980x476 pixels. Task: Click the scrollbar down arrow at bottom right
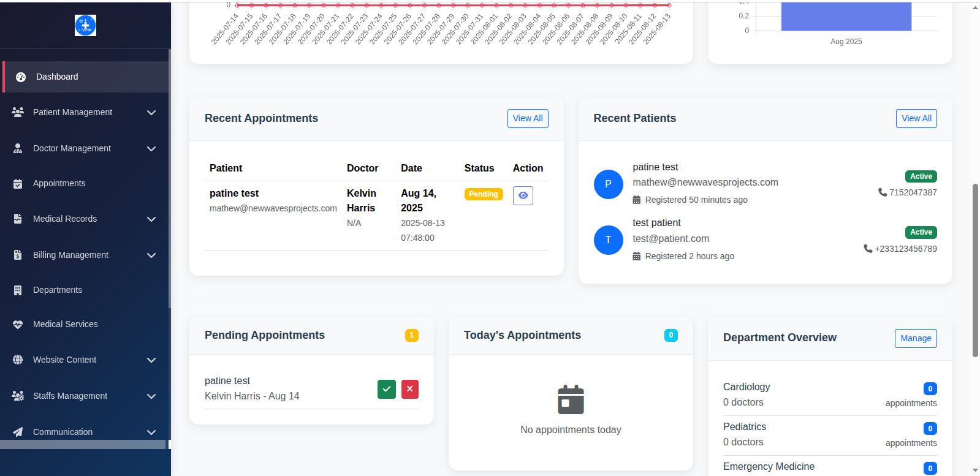pyautogui.click(x=975, y=470)
